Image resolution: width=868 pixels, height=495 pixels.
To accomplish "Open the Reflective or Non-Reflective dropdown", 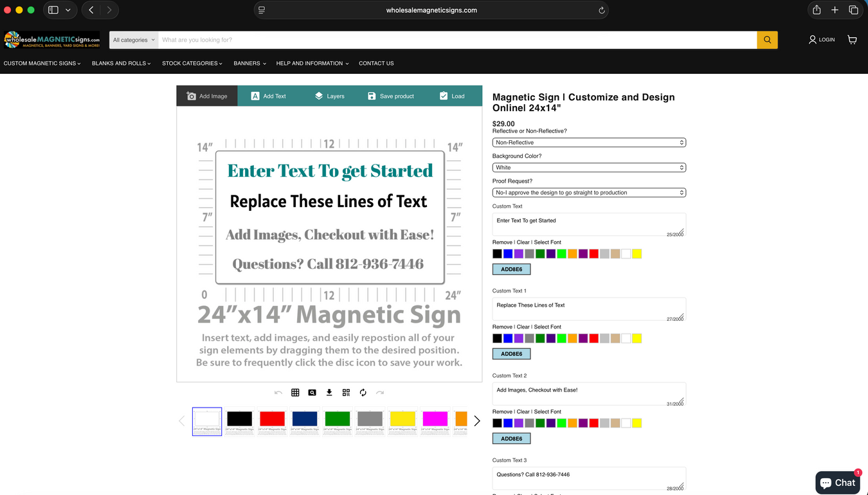I will pyautogui.click(x=589, y=143).
